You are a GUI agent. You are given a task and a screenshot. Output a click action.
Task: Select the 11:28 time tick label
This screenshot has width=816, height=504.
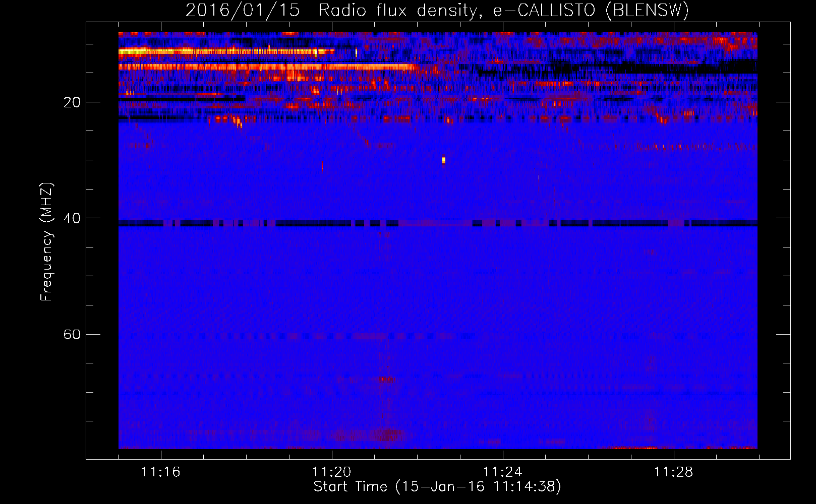(x=673, y=472)
